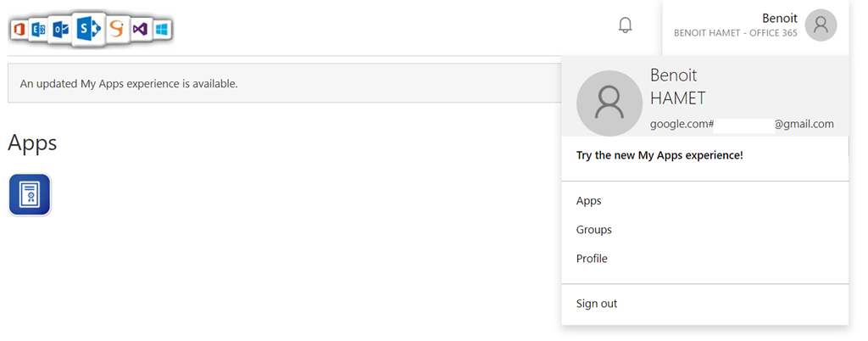The image size is (868, 341).
Task: Click the Outlook logo icon
Action: point(60,29)
